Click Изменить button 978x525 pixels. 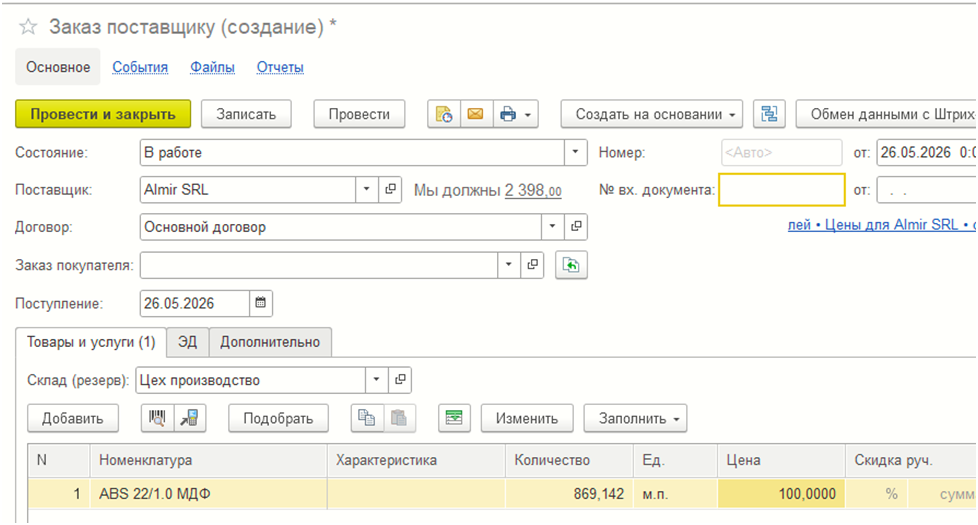[527, 418]
